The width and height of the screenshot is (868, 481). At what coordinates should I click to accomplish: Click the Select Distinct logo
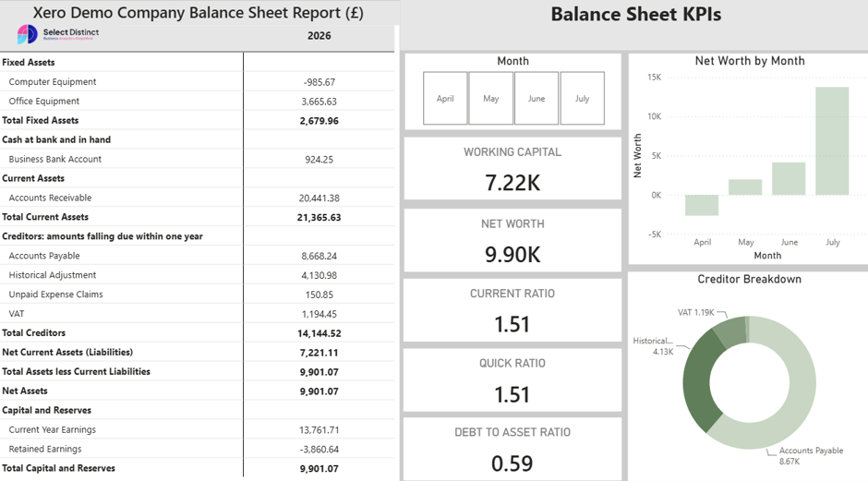[58, 34]
